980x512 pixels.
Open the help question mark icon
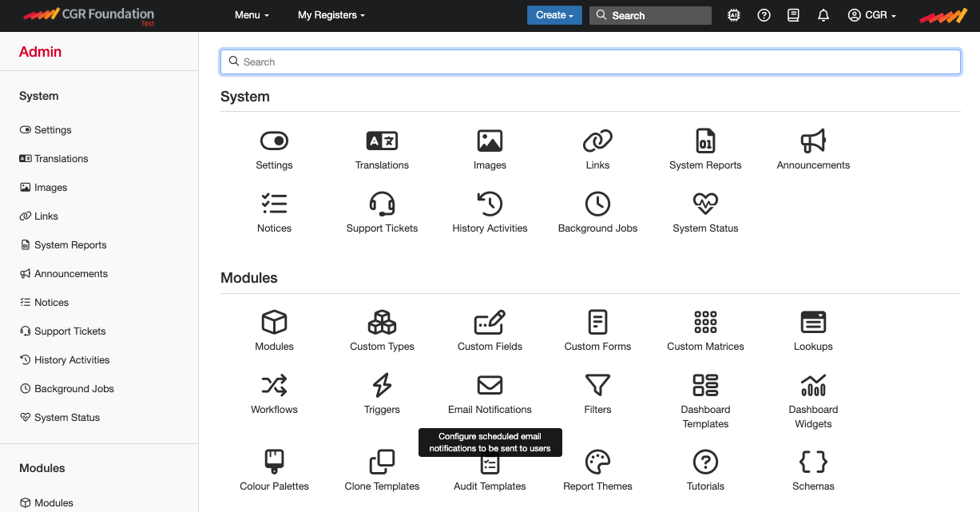(764, 14)
